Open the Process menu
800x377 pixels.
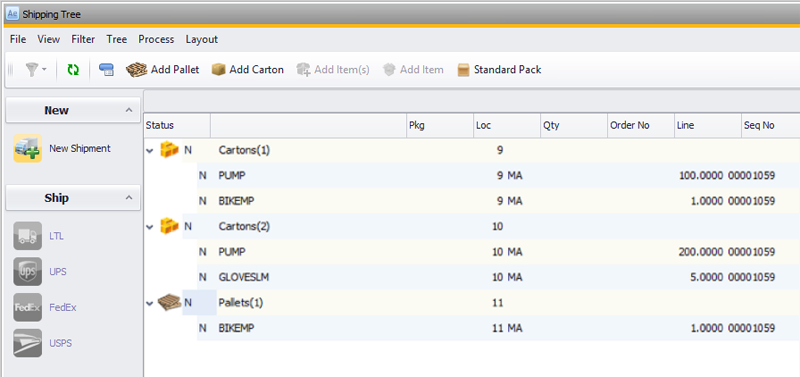click(156, 39)
